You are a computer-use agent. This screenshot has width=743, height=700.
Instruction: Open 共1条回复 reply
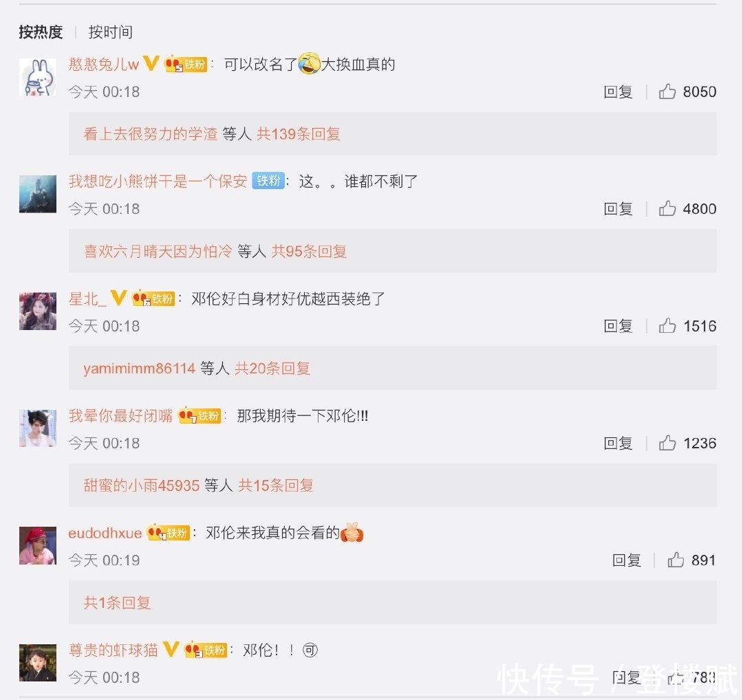tap(117, 602)
